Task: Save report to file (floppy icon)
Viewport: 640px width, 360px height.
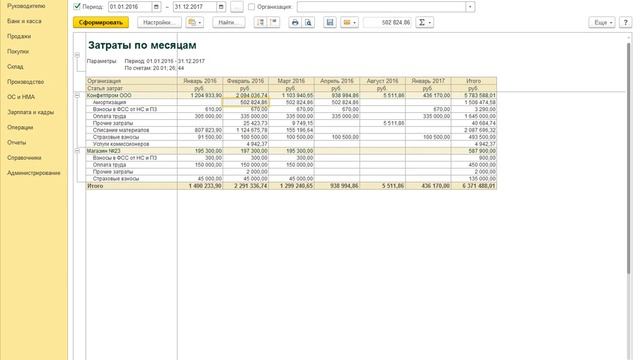Action: [330, 22]
